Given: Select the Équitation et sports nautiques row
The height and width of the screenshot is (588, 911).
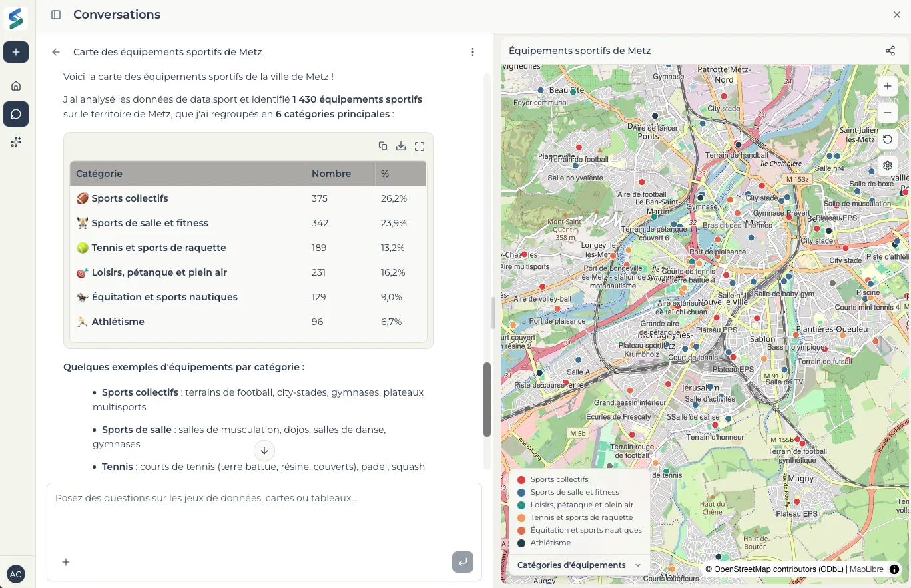Looking at the screenshot, I should click(248, 297).
